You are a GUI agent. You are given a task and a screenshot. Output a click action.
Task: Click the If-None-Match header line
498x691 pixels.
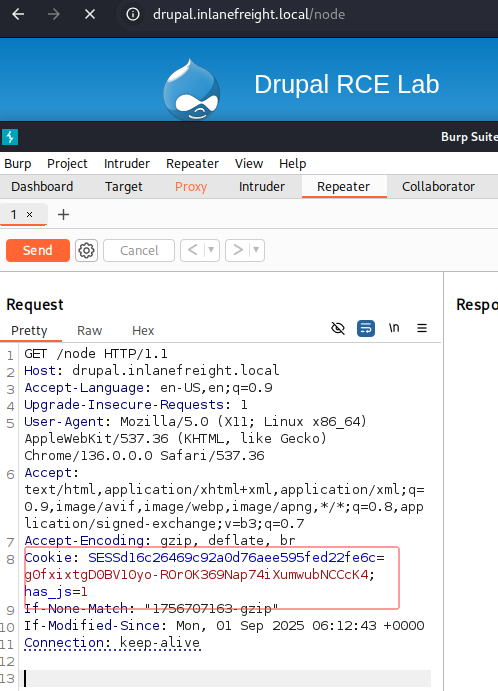[x=151, y=609]
